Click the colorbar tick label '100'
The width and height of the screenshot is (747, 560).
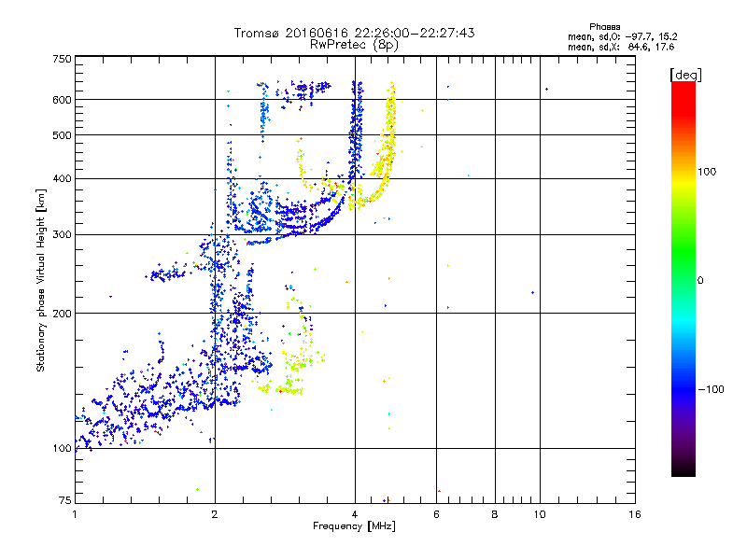point(707,172)
